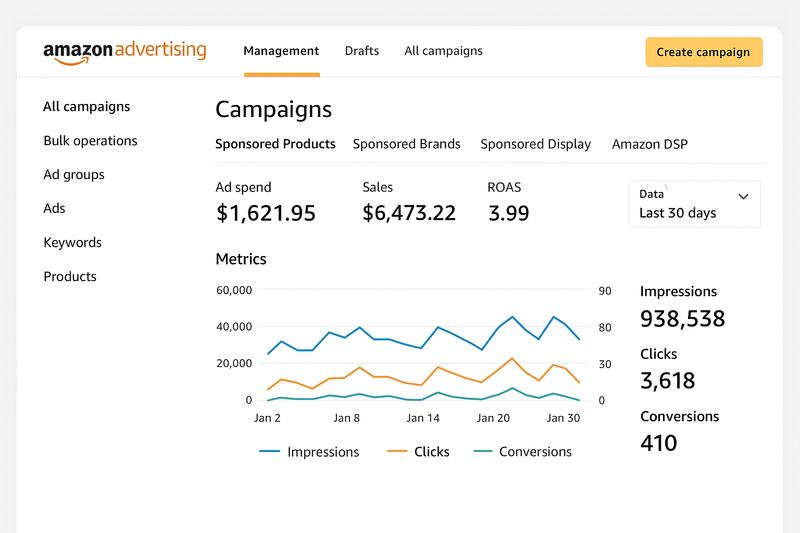Viewport: 800px width, 533px height.
Task: Open Bulk operations in the sidebar
Action: [90, 141]
